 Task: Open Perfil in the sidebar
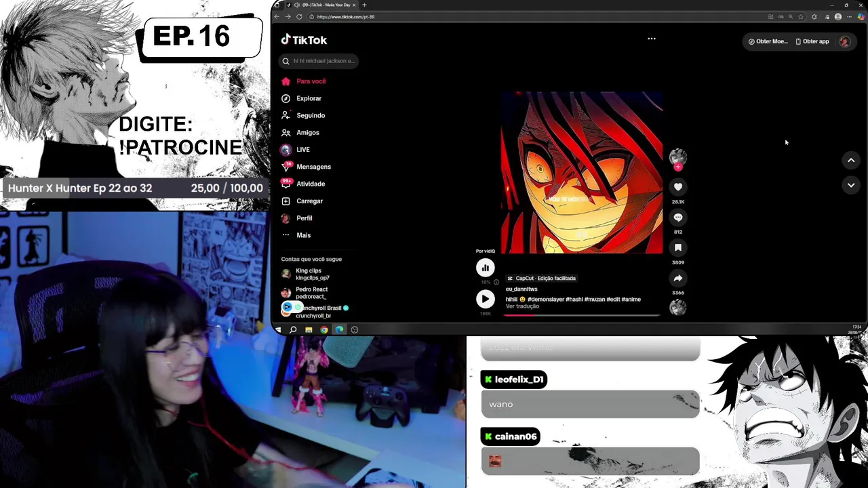pos(297,218)
